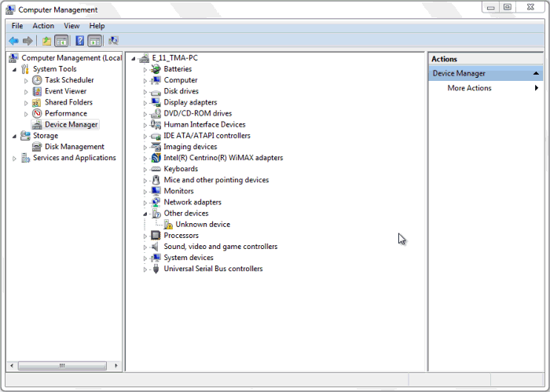
Task: Click the Universal Serial Bus controllers icon
Action: pyautogui.click(x=156, y=269)
